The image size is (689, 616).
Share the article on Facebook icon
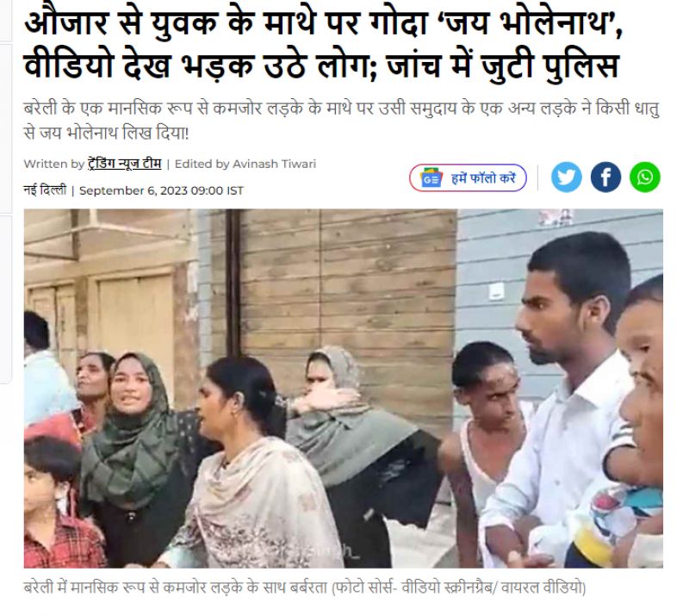(x=605, y=177)
